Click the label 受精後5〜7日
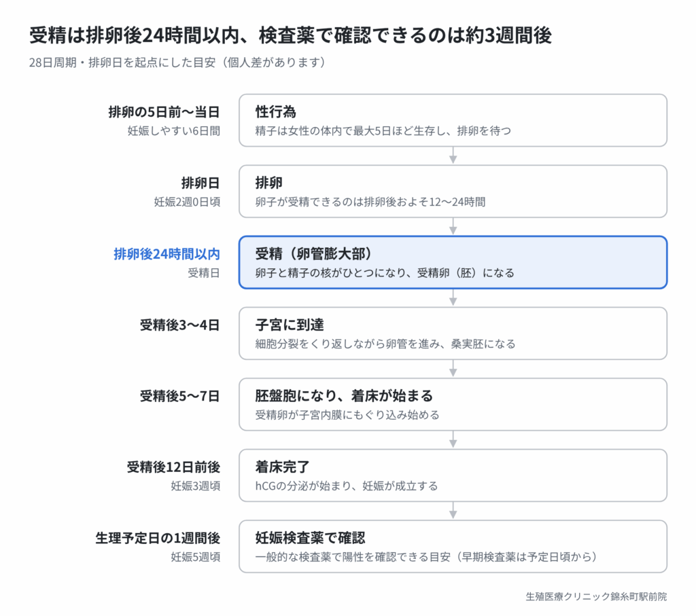Image resolution: width=696 pixels, height=616 pixels. point(179,395)
